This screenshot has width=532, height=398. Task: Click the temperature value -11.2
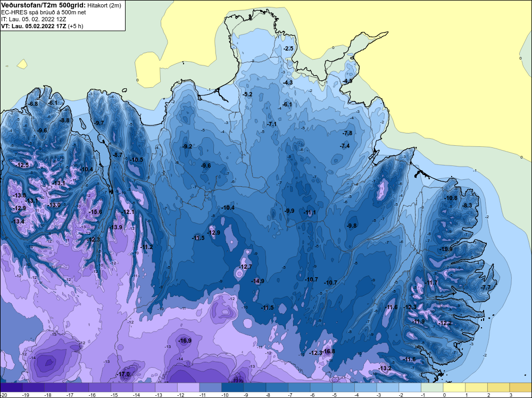pos(146,247)
